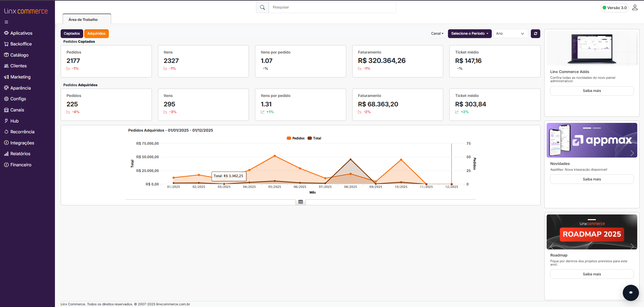Click Saiba mais under Linx Commerce Adds
This screenshot has height=307, width=644.
coord(592,91)
